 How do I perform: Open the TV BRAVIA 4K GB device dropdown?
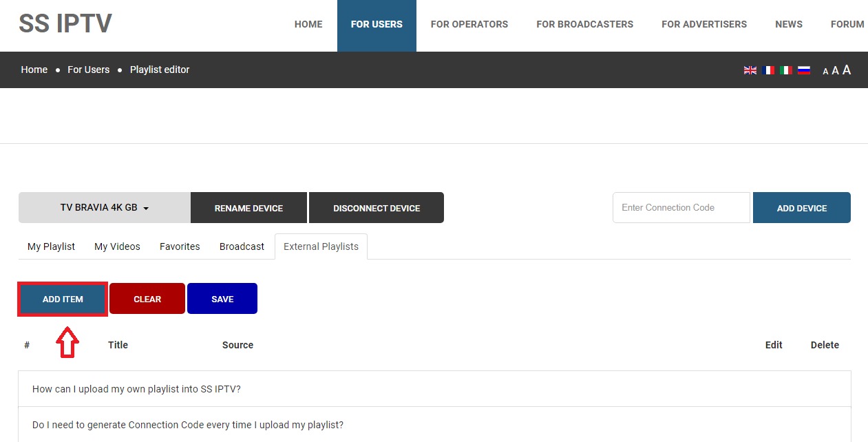click(x=103, y=207)
